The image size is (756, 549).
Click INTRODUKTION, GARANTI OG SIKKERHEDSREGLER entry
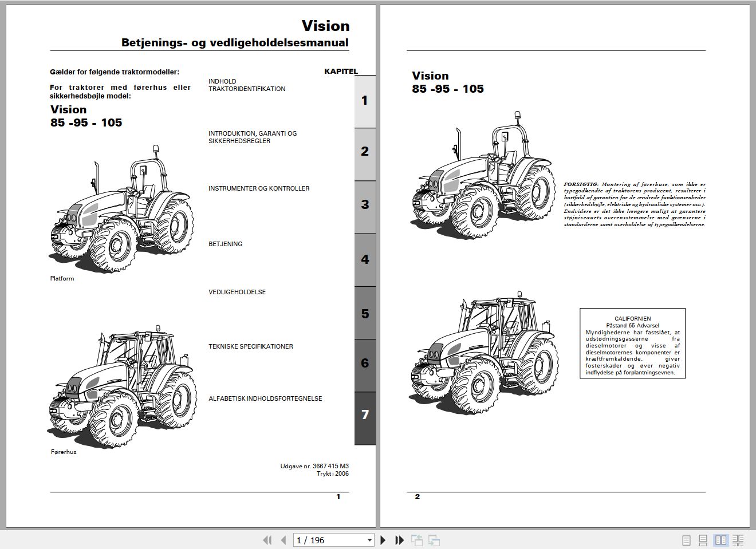[253, 137]
